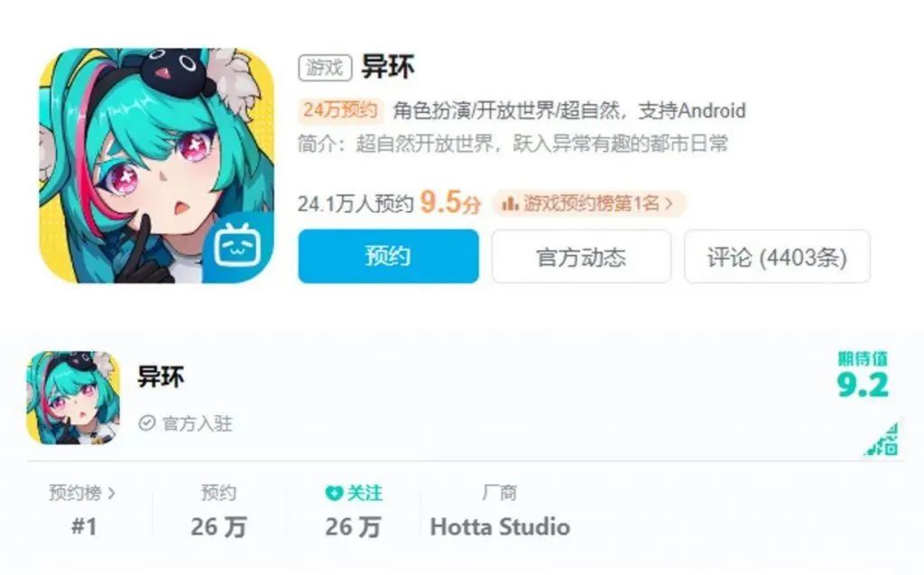Viewport: 924px width, 575px height.
Task: Click the 关注 follow label
Action: (x=365, y=493)
